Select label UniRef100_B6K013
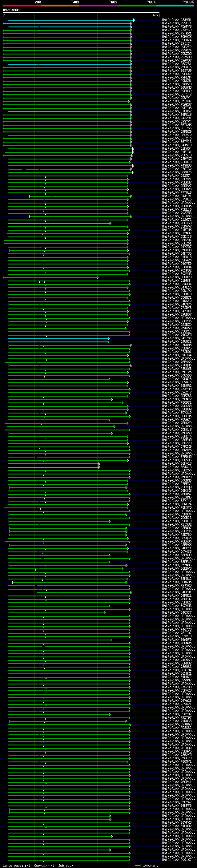This screenshot has width=197, height=868. coord(176,464)
